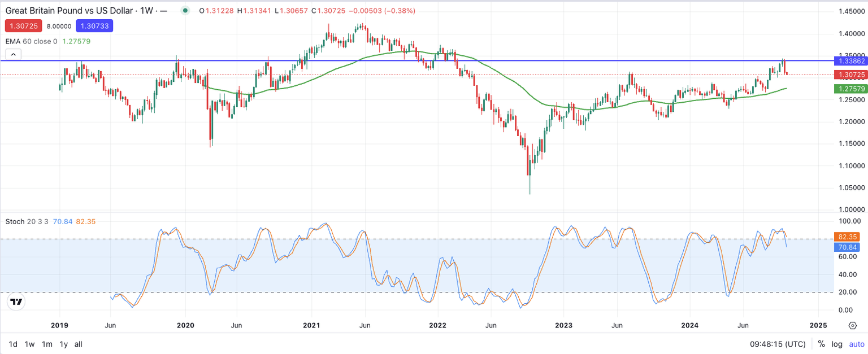868x354 pixels.
Task: Select the 1y time range
Action: pos(62,344)
